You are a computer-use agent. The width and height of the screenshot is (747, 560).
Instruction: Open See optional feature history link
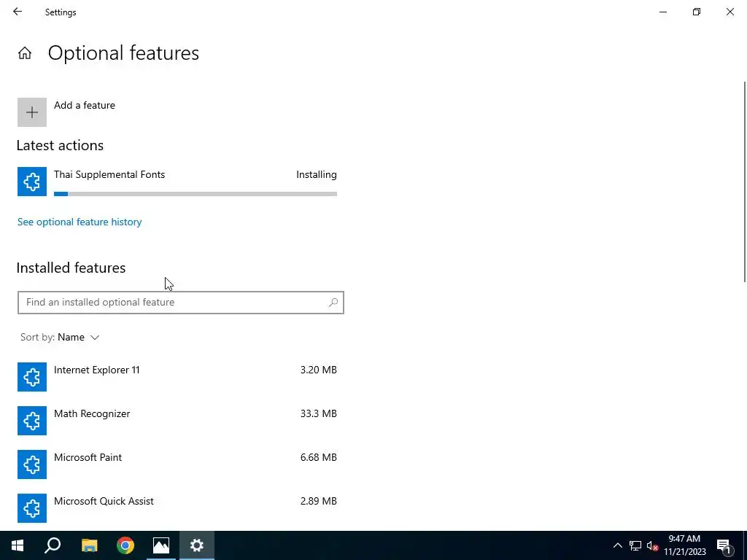point(80,222)
